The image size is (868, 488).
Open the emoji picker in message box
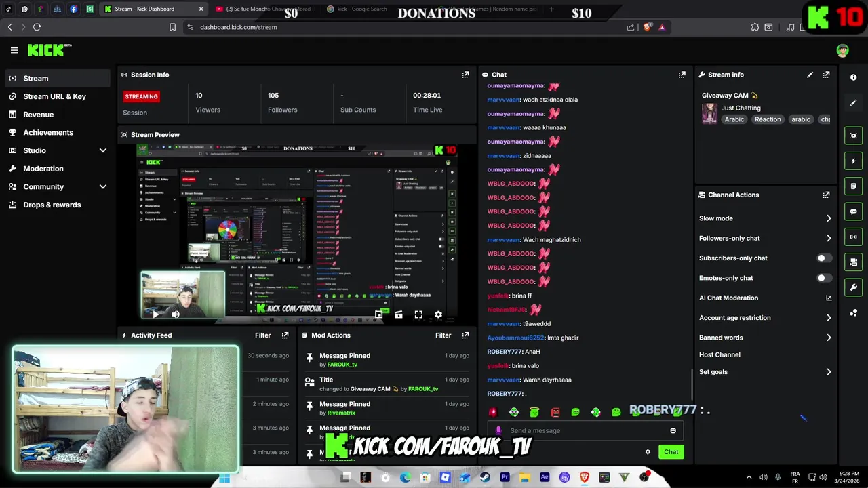[673, 430]
